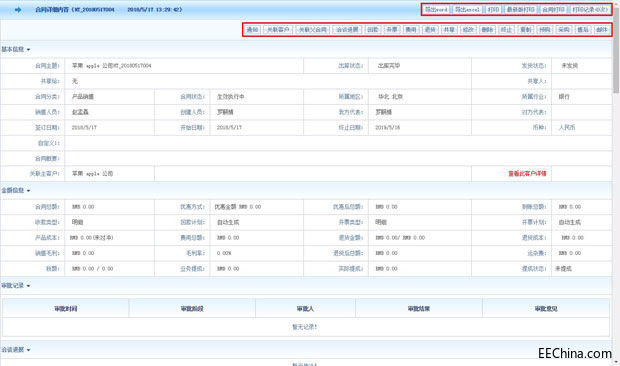Click the blue arrow icon in header
Image resolution: width=620 pixels, height=366 pixels.
click(x=18, y=9)
